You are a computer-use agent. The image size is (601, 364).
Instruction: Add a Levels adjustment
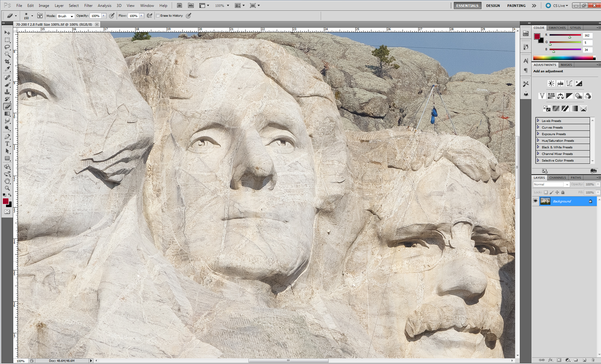560,83
